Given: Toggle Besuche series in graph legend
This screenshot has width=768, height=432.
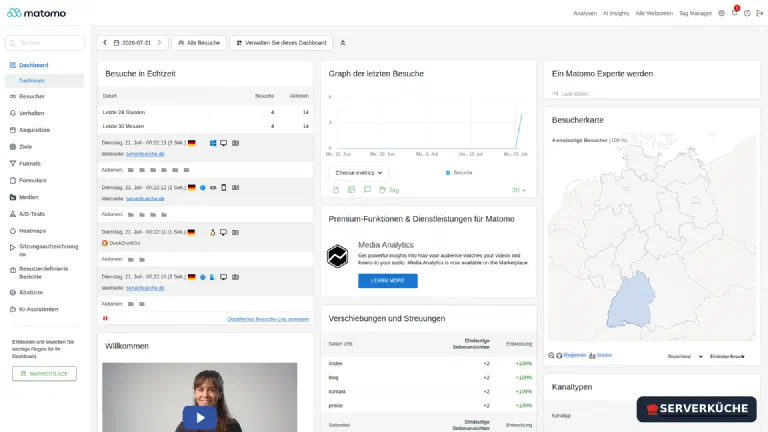Looking at the screenshot, I should pos(459,173).
